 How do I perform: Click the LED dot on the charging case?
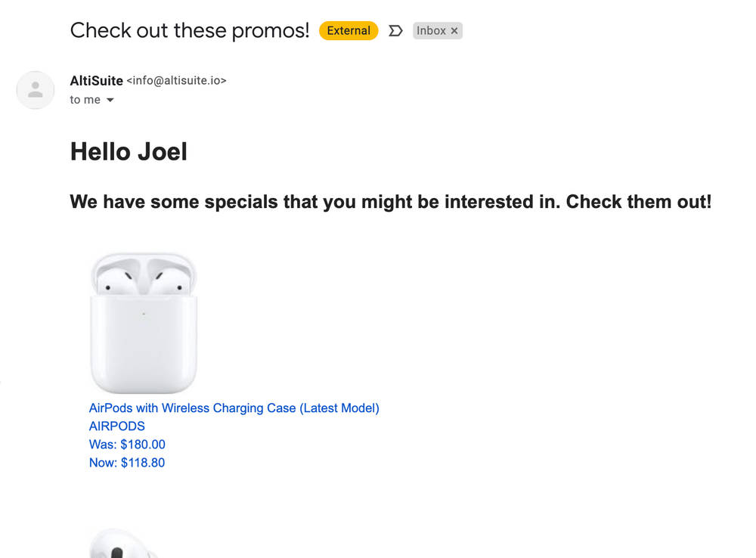coord(144,313)
